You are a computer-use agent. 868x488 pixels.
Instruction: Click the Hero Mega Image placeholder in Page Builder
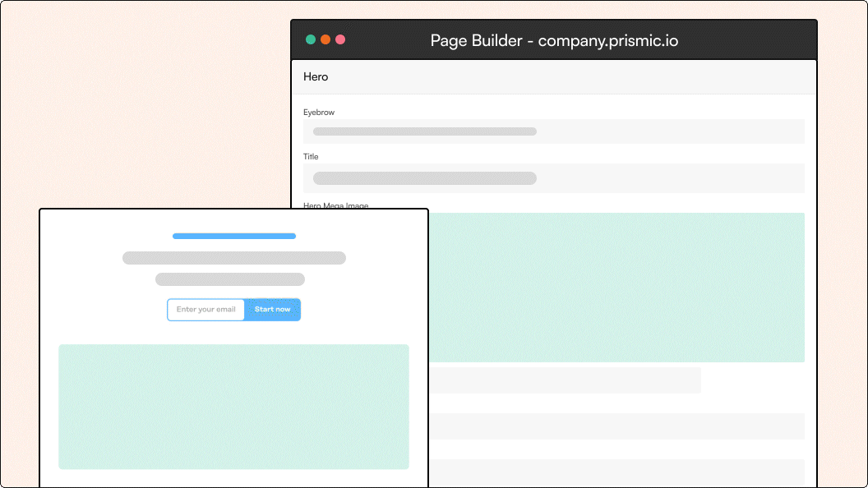[x=616, y=288]
